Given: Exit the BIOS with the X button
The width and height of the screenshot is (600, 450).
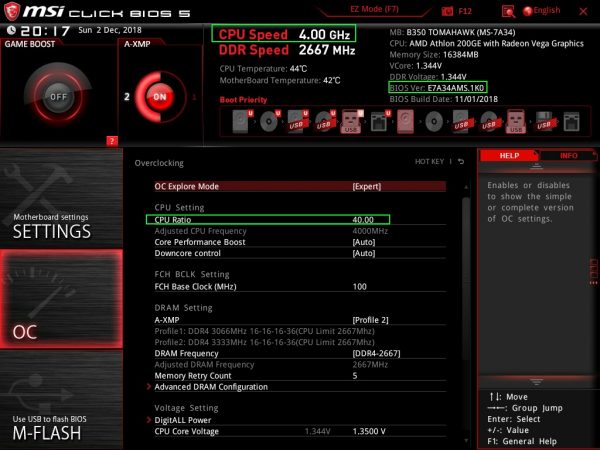Looking at the screenshot, I should [583, 11].
